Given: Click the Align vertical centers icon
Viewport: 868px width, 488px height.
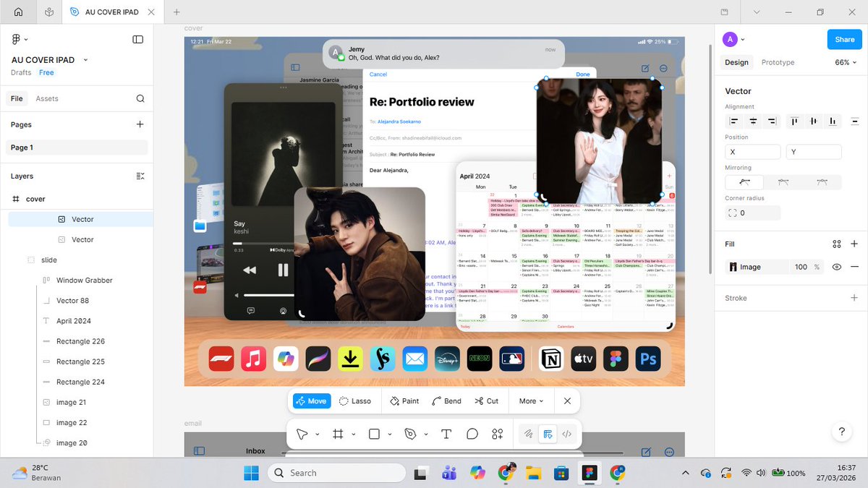Looking at the screenshot, I should coord(814,121).
